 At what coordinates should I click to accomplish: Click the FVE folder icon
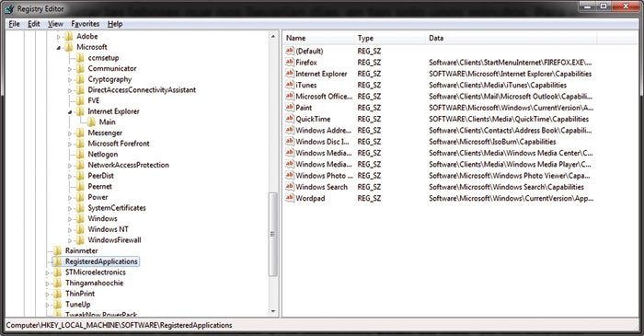(80, 100)
